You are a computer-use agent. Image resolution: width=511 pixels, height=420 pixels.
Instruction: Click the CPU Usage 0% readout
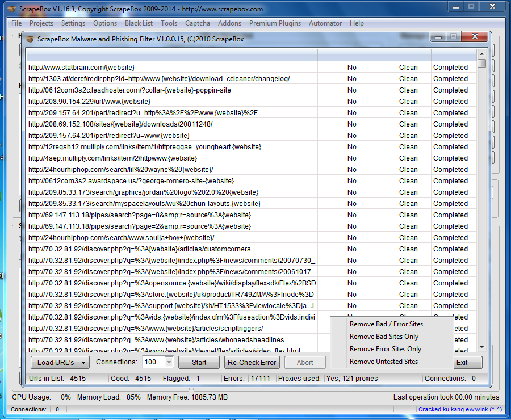41,397
